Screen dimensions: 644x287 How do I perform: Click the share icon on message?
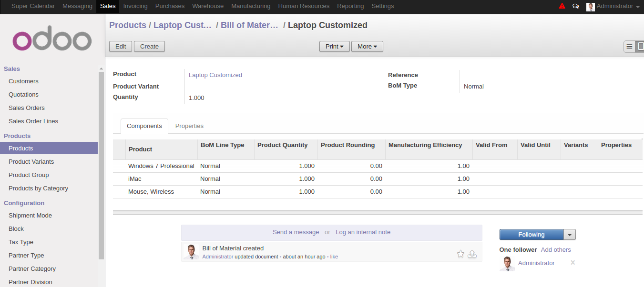pos(472,254)
